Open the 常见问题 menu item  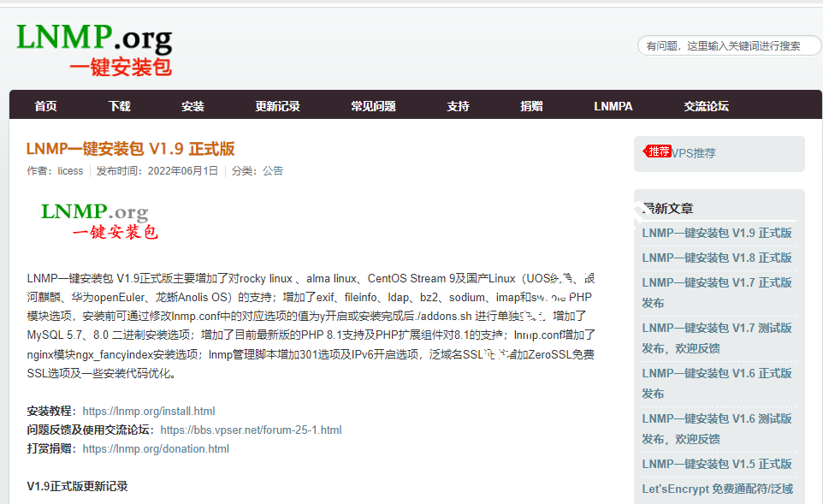[372, 105]
